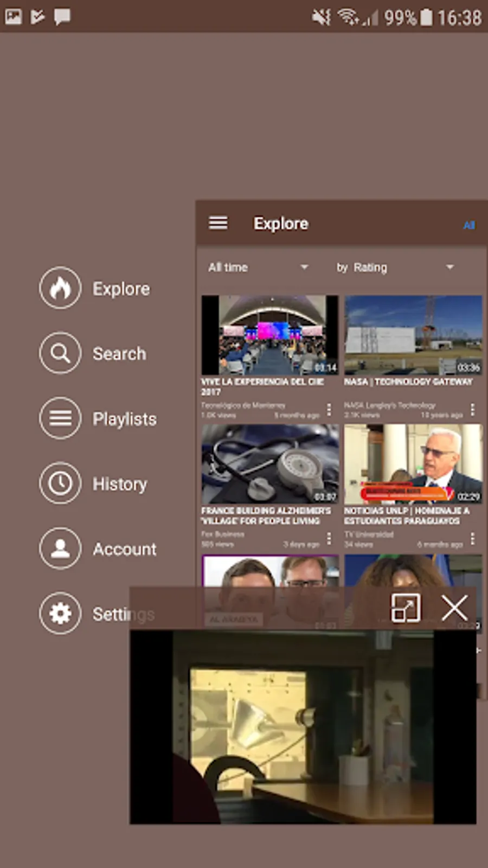
Task: Tap the Explore screen title text
Action: pos(281,224)
